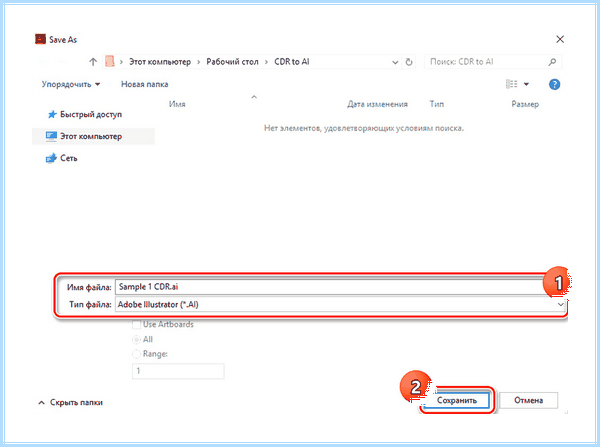Viewport: 600px width, 447px height.
Task: Select Сеть in sidebar
Action: 62,158
